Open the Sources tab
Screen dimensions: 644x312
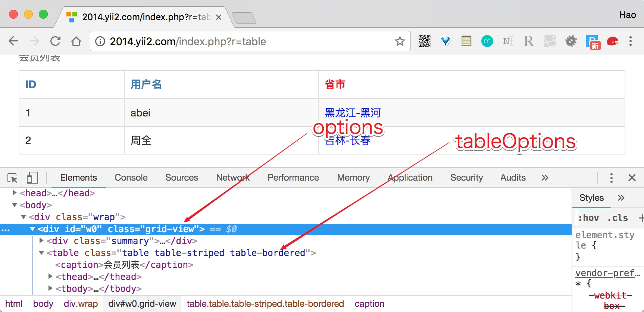click(x=182, y=178)
